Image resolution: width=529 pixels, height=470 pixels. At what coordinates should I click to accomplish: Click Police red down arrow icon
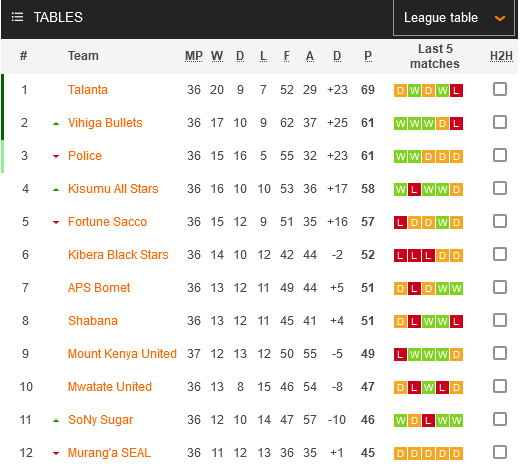[x=56, y=156]
